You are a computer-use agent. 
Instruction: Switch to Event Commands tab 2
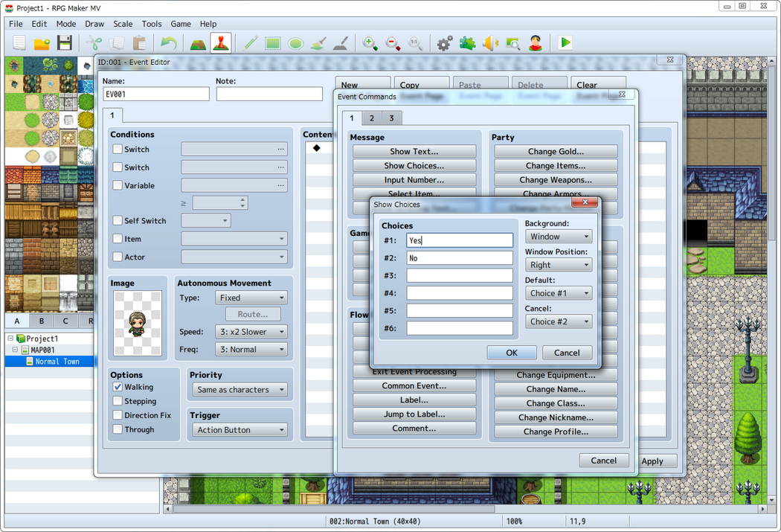(x=372, y=118)
